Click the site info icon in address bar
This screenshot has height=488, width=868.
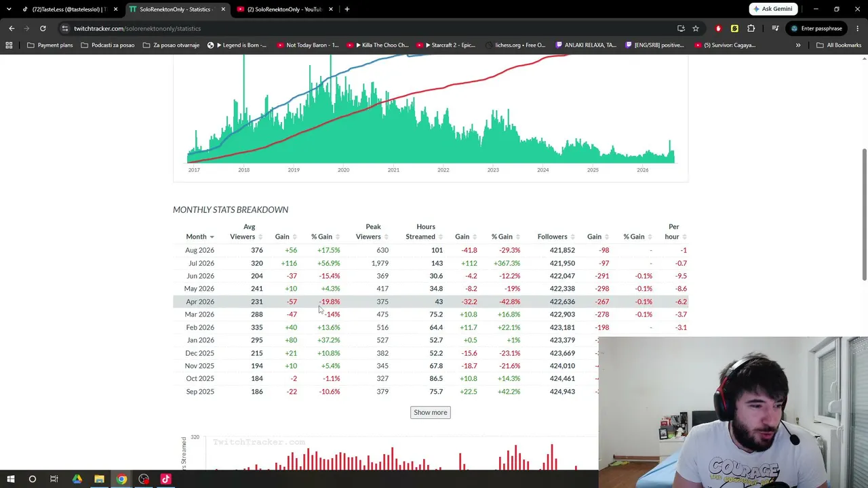tap(64, 28)
